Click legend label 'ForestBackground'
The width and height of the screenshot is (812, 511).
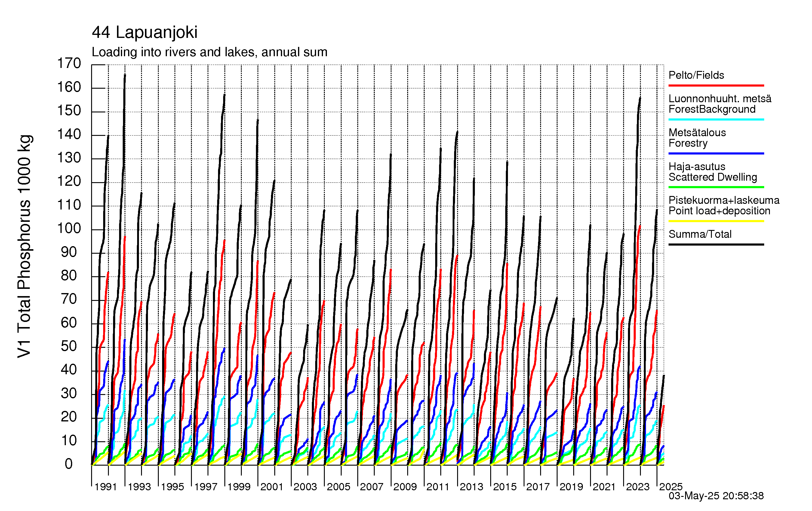[x=712, y=109]
